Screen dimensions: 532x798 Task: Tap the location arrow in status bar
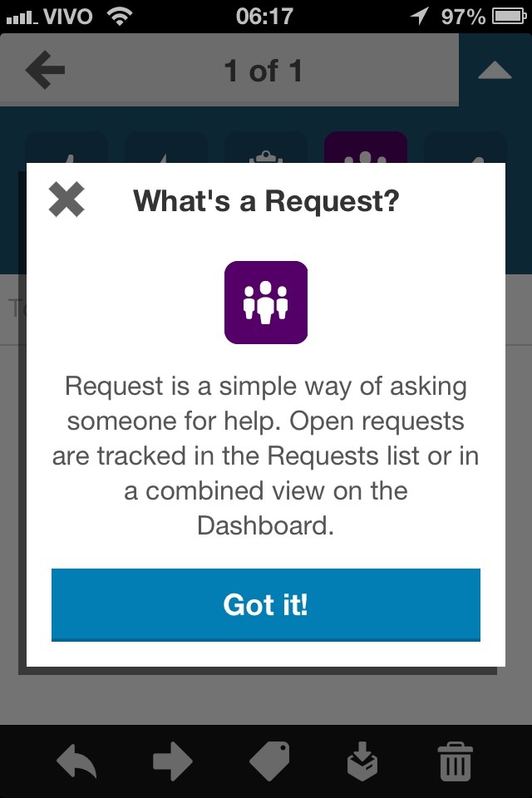pos(419,17)
